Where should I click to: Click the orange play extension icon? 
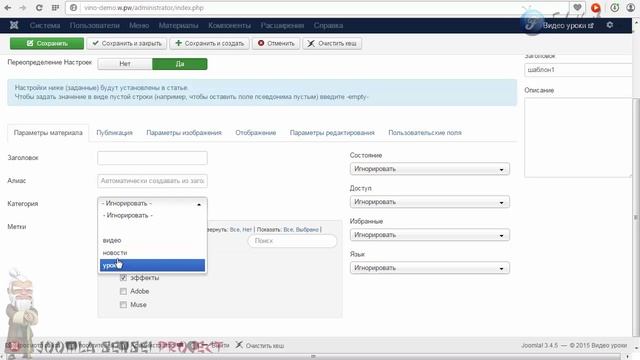(596, 8)
